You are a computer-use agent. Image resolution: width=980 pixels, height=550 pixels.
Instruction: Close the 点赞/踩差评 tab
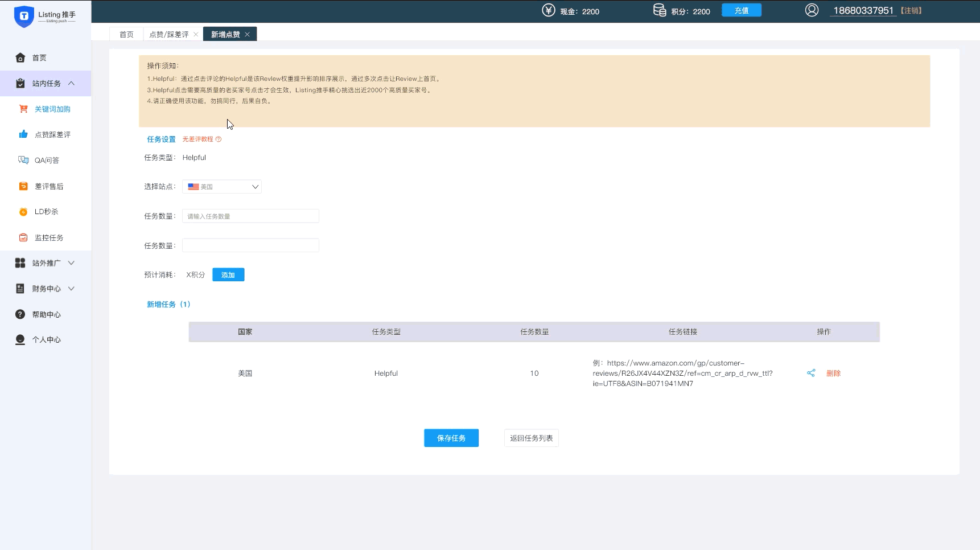tap(196, 34)
